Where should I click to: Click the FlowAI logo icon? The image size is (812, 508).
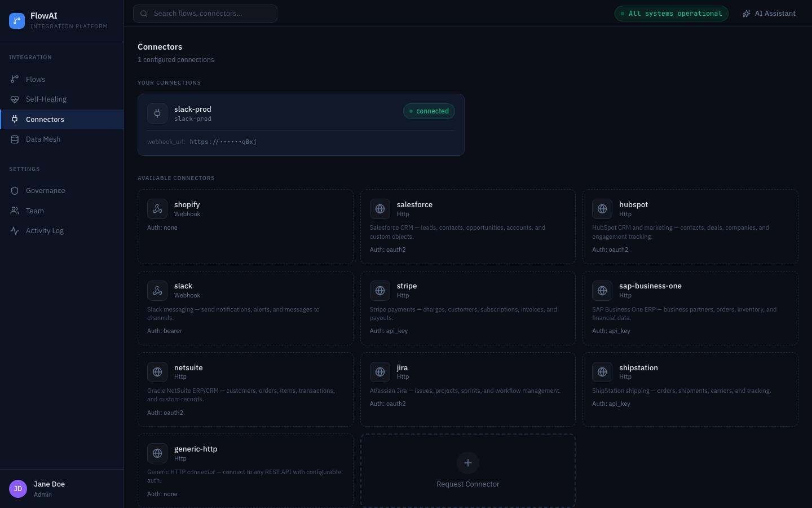[16, 20]
